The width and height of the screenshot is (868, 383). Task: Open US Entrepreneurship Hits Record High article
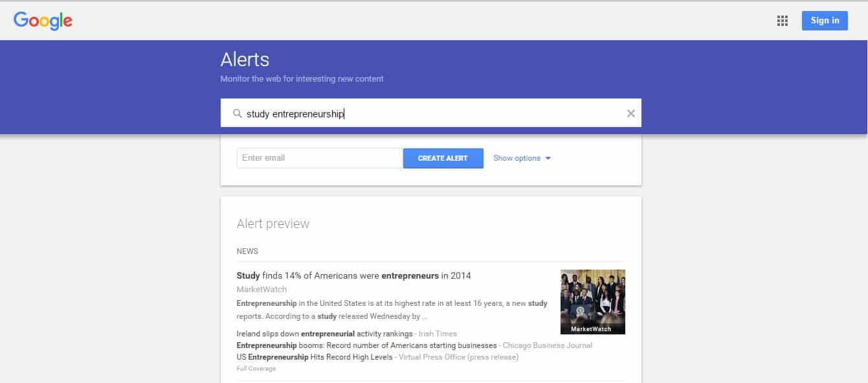tap(315, 357)
